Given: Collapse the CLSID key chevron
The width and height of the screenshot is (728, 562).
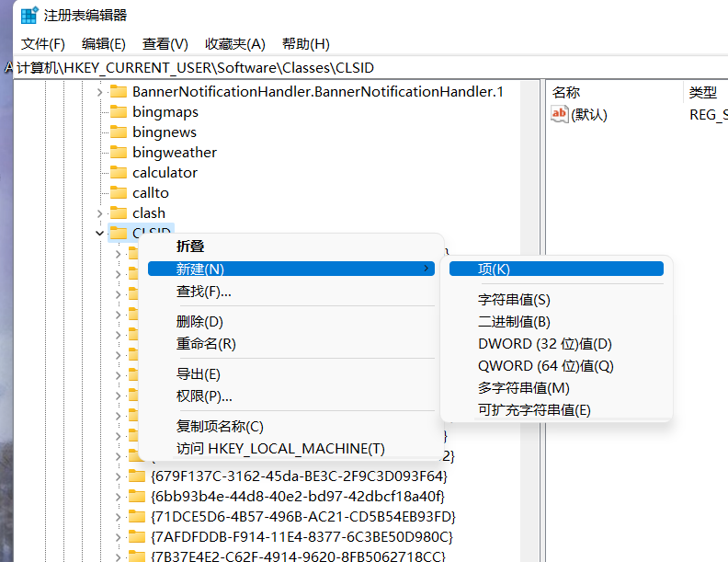Looking at the screenshot, I should click(99, 233).
